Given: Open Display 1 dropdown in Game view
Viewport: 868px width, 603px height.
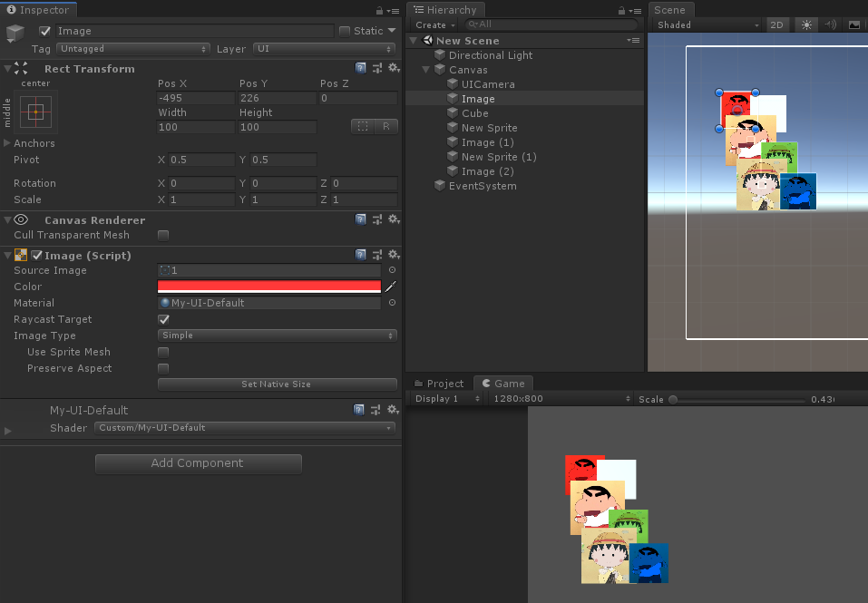Looking at the screenshot, I should coord(447,398).
